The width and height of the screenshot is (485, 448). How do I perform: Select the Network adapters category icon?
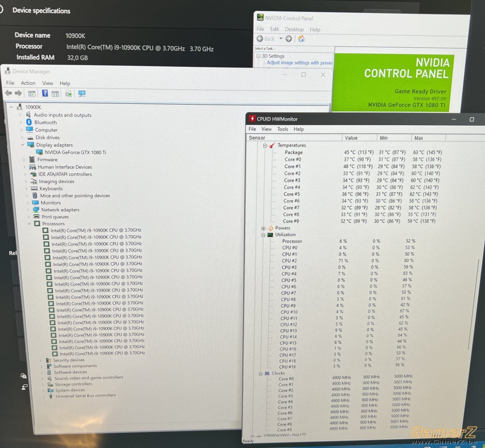(x=36, y=209)
